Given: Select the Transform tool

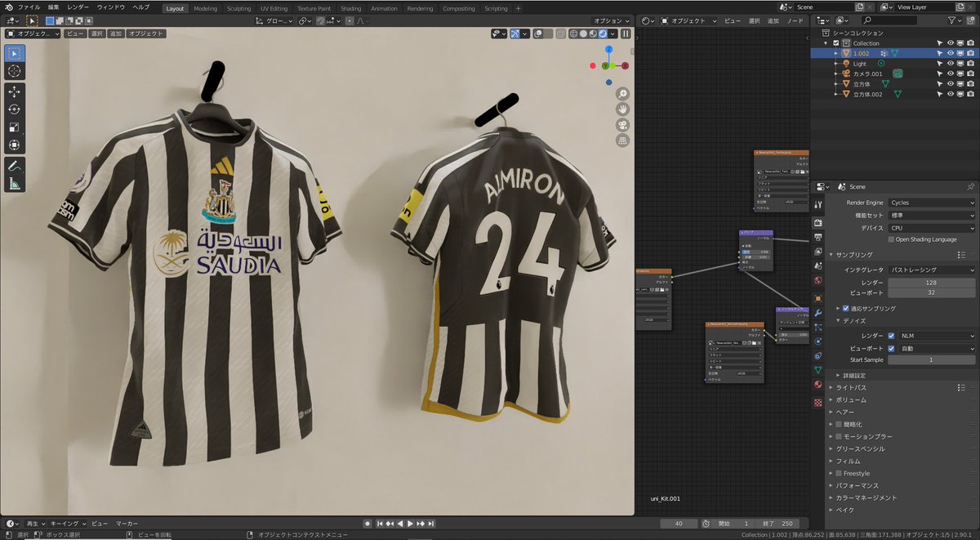Looking at the screenshot, I should [15, 145].
